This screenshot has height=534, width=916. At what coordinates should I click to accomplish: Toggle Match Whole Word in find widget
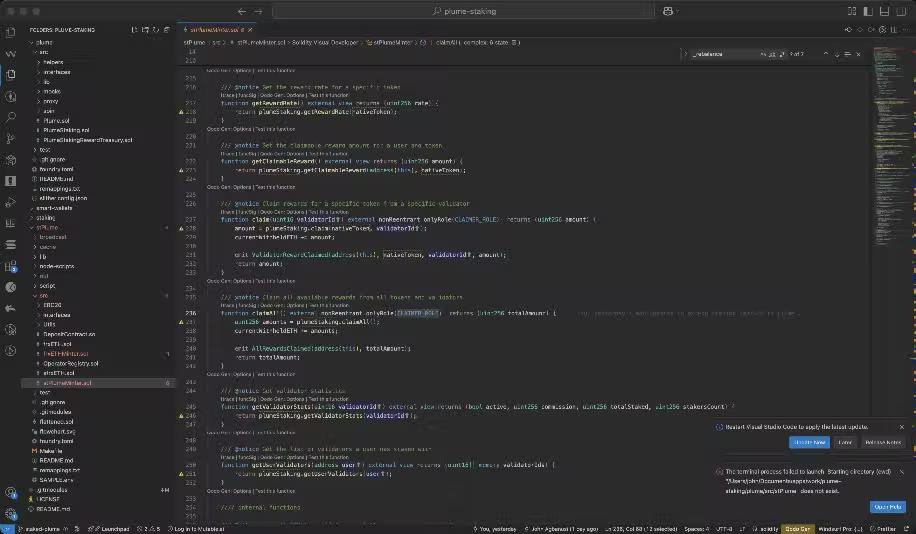772,54
